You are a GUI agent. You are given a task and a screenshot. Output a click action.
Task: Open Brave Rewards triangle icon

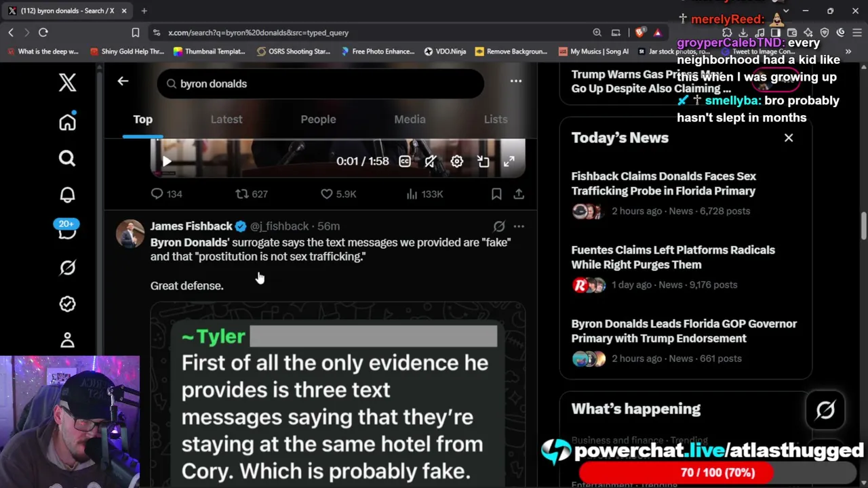(x=657, y=33)
